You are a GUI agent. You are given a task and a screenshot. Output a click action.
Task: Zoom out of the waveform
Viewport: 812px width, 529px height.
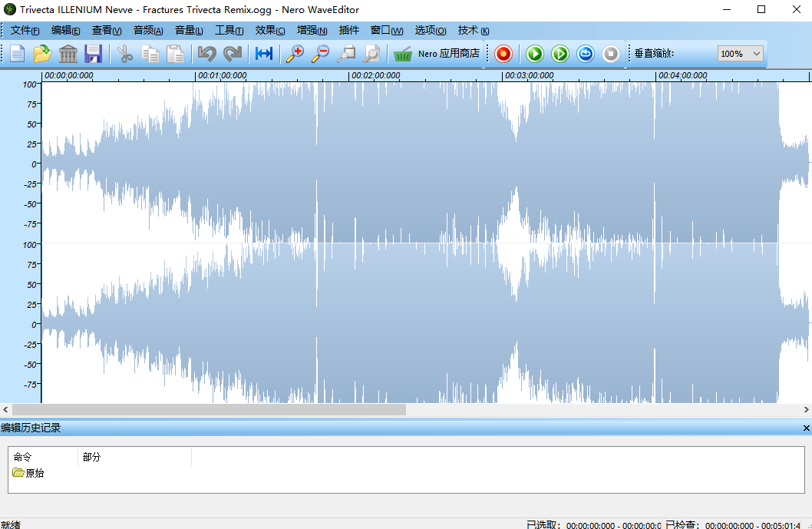click(320, 54)
